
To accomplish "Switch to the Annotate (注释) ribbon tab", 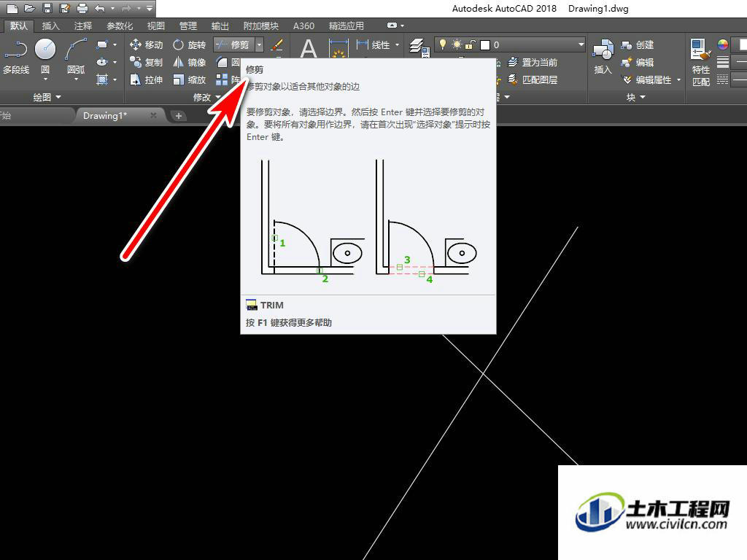I will coord(83,26).
